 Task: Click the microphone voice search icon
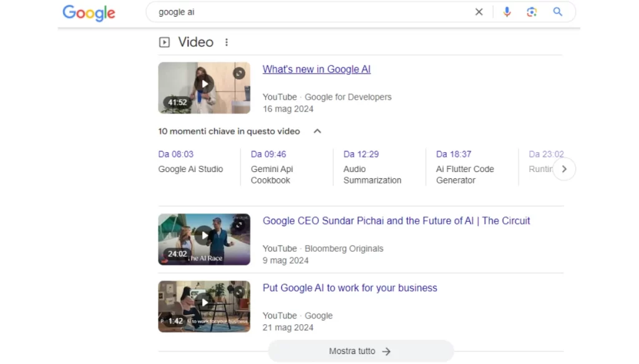pyautogui.click(x=507, y=12)
